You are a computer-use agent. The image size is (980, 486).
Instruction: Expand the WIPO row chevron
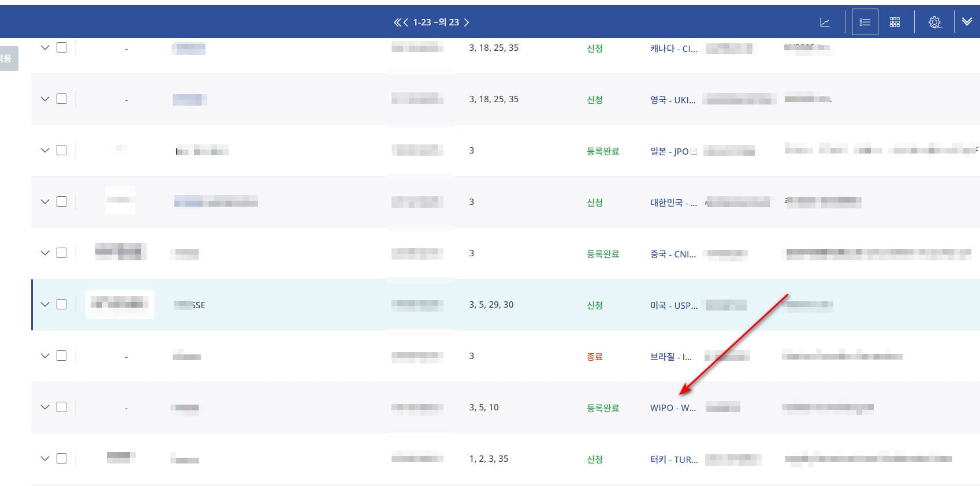pyautogui.click(x=45, y=407)
